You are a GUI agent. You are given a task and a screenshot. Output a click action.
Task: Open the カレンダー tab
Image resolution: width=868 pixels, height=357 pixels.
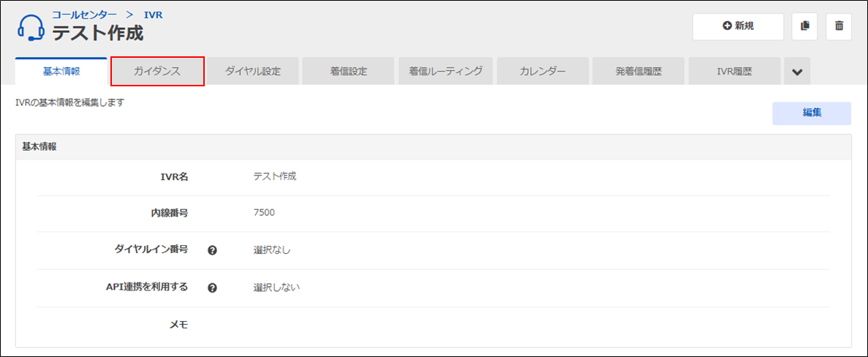tap(542, 72)
